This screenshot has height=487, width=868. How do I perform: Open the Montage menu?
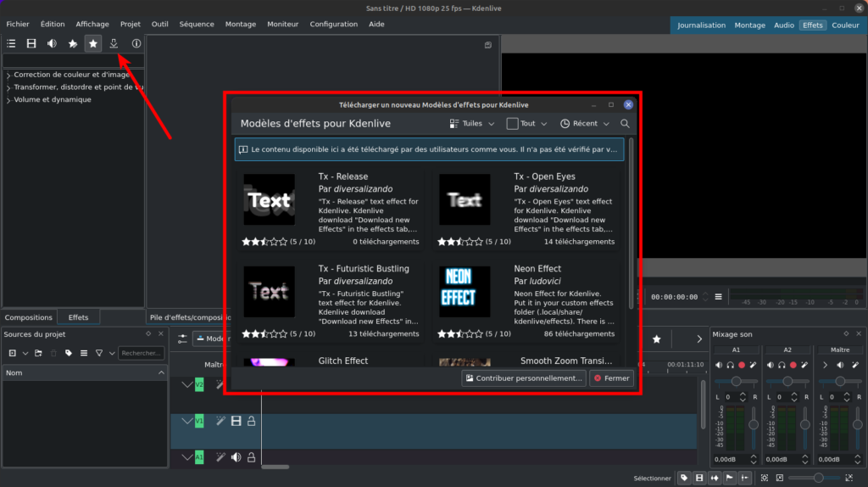click(240, 25)
